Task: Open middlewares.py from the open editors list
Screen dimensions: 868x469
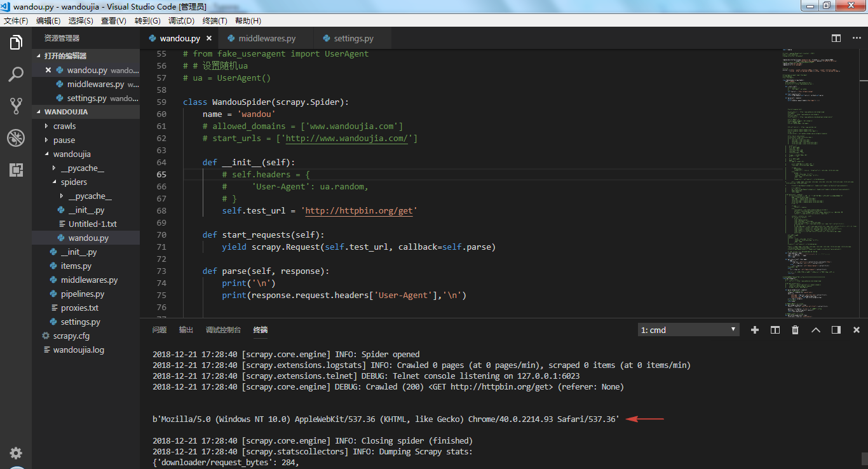Action: coord(86,84)
